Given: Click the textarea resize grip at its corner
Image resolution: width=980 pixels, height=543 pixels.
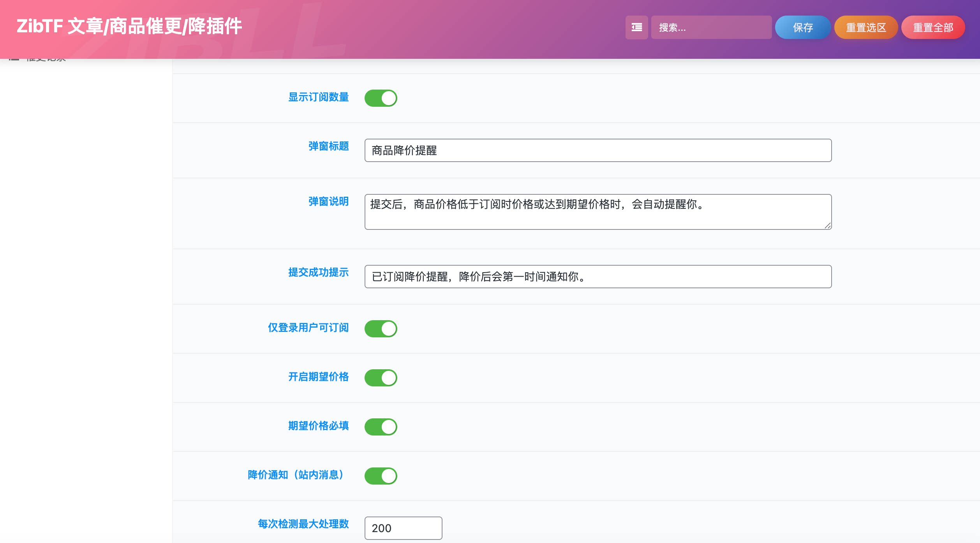Looking at the screenshot, I should click(x=827, y=226).
